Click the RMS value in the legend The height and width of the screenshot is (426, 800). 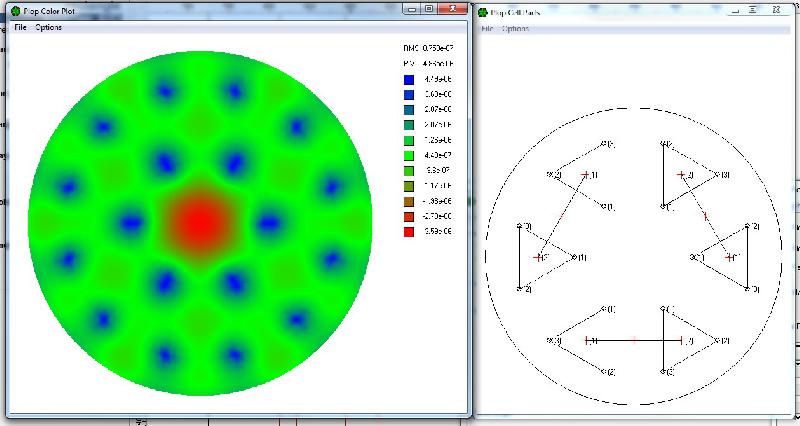(438, 48)
